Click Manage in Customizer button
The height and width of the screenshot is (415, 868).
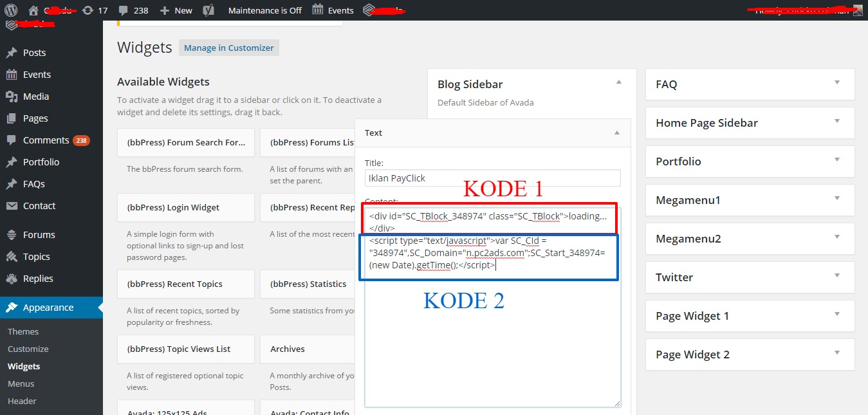229,48
